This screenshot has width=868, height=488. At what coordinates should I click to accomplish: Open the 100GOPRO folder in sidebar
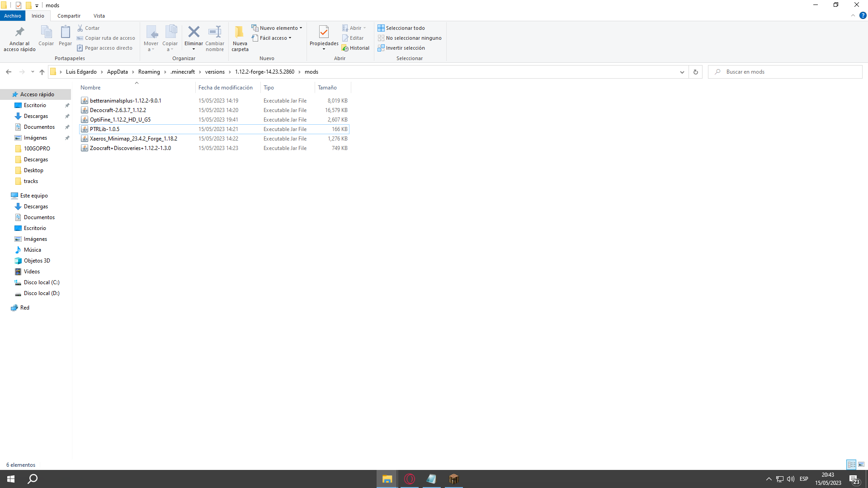(x=37, y=149)
